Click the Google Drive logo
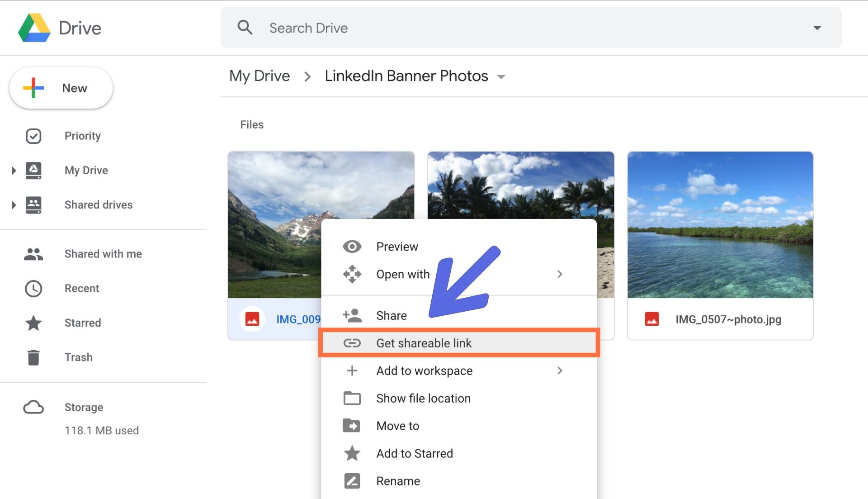Image resolution: width=868 pixels, height=499 pixels. tap(34, 28)
